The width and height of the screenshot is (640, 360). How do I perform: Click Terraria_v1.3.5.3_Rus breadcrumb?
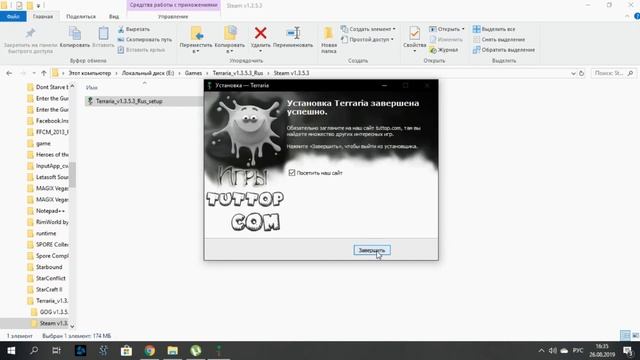point(238,73)
